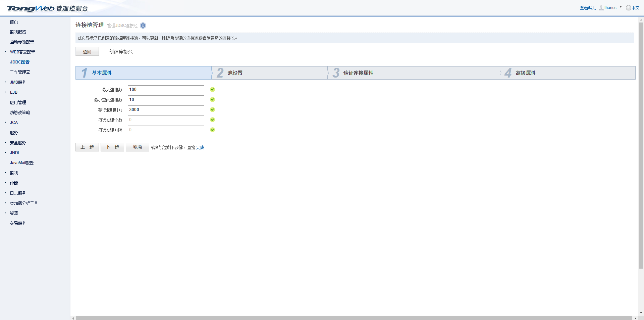Click the vertical scrollbar thumb
The height and width of the screenshot is (320, 644).
click(641, 146)
